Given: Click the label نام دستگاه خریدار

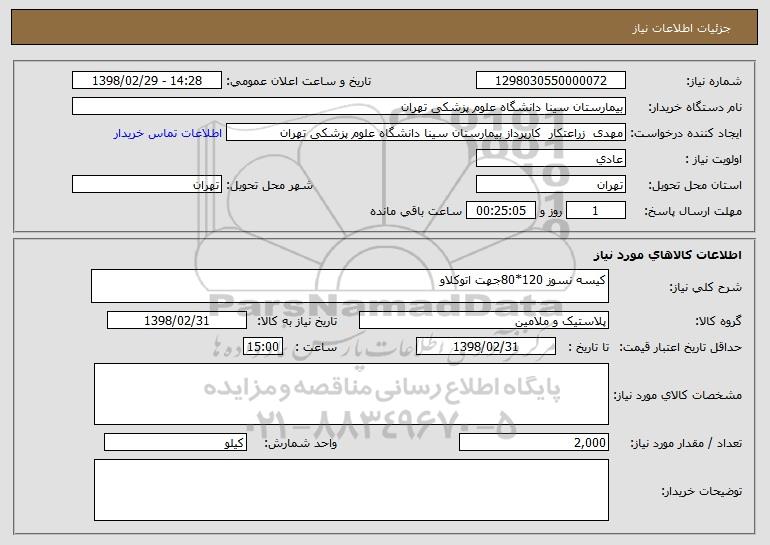Looking at the screenshot, I should pyautogui.click(x=695, y=108).
